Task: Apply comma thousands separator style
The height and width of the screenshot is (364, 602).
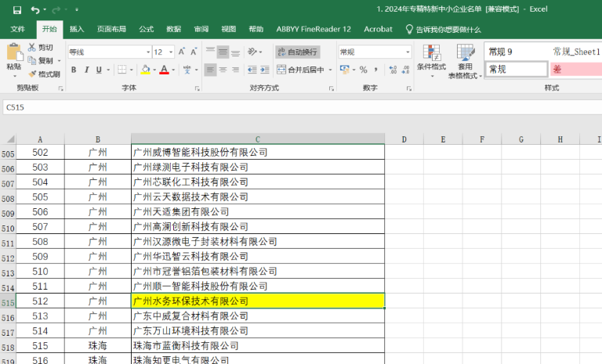Action: click(x=376, y=70)
